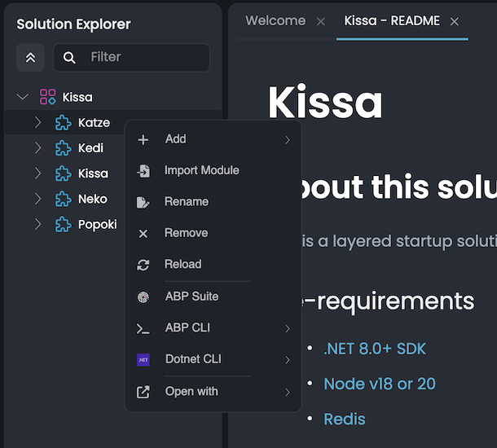Screen dimensions: 497x448
Task: Click the Katze module puzzle icon
Action: [x=63, y=123]
